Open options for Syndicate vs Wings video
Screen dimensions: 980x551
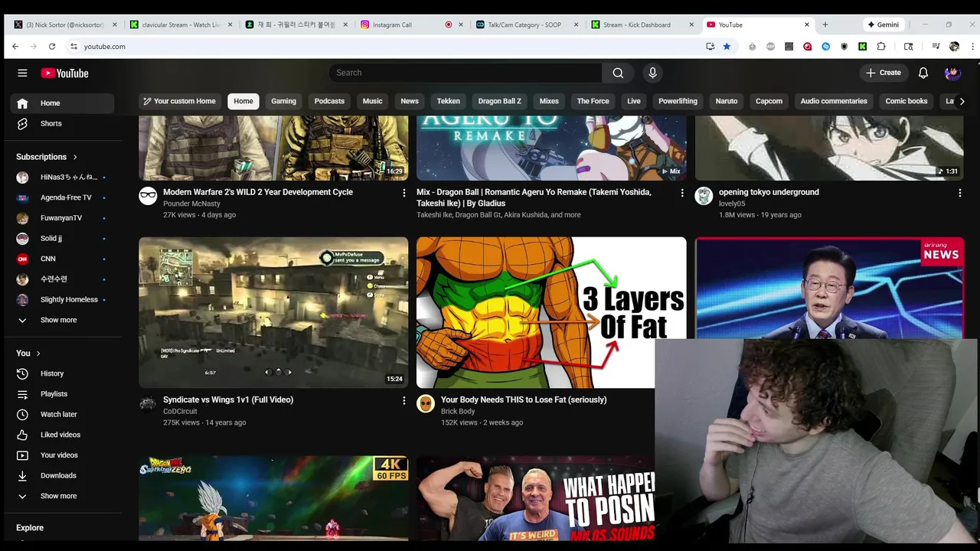[404, 400]
